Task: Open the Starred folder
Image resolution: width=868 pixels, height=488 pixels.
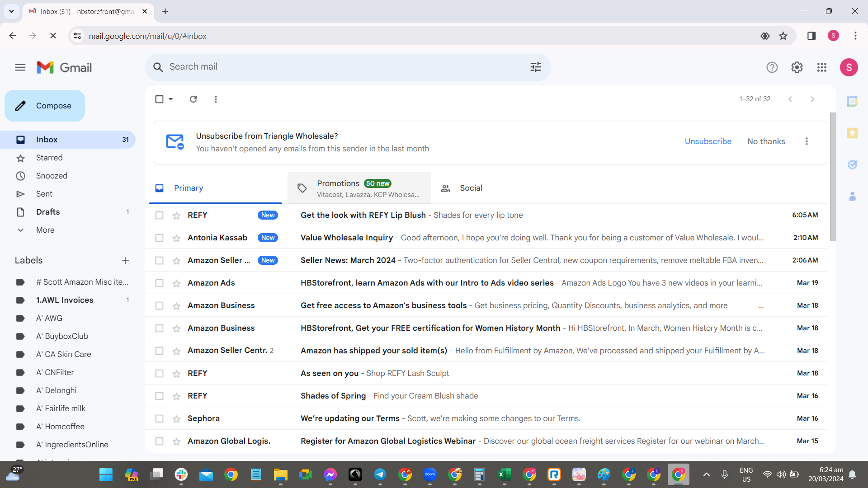Action: pyautogui.click(x=49, y=158)
